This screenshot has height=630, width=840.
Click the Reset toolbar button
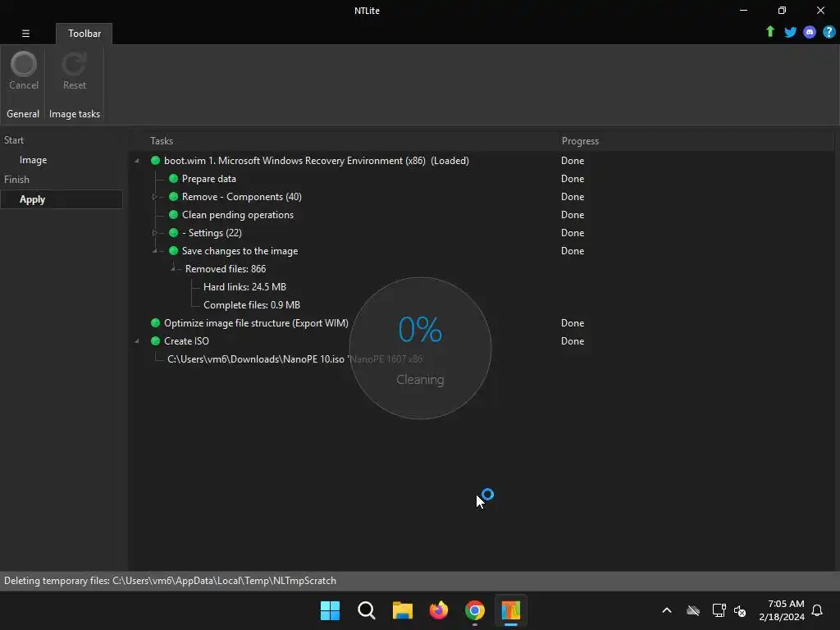pyautogui.click(x=74, y=71)
